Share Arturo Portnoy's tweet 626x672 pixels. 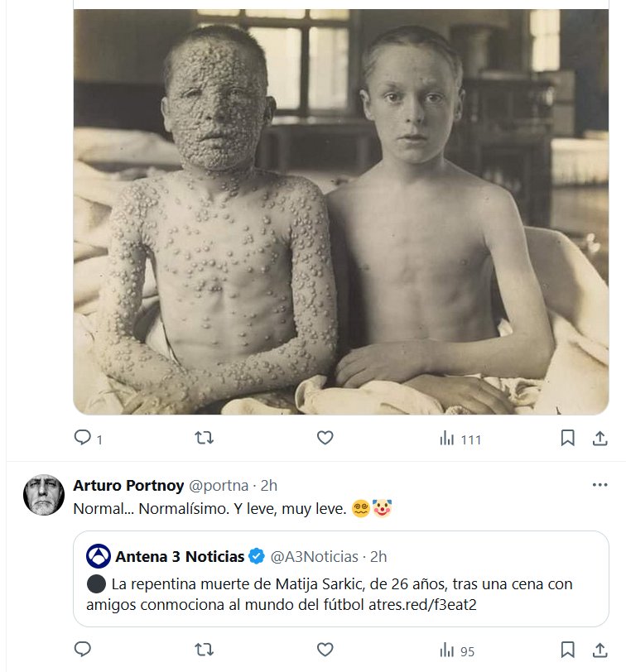point(600,650)
